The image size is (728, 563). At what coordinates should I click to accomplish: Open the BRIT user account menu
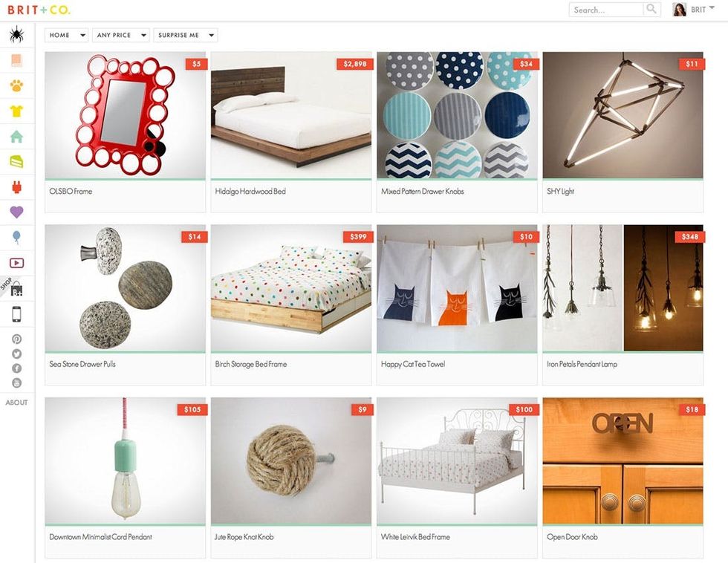click(x=694, y=9)
